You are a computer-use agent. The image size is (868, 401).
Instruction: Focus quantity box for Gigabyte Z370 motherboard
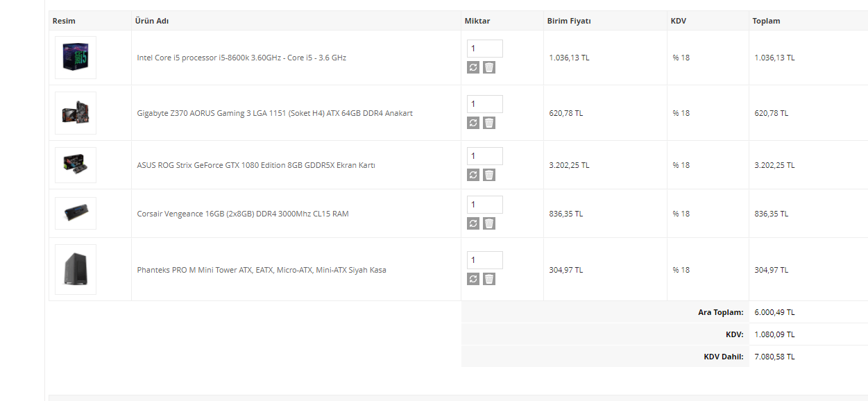[484, 104]
